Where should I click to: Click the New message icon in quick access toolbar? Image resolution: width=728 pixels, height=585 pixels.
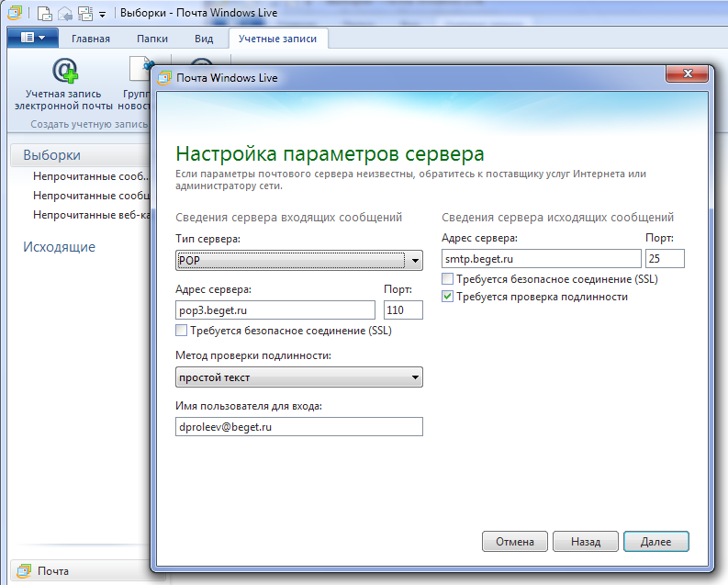pyautogui.click(x=44, y=14)
